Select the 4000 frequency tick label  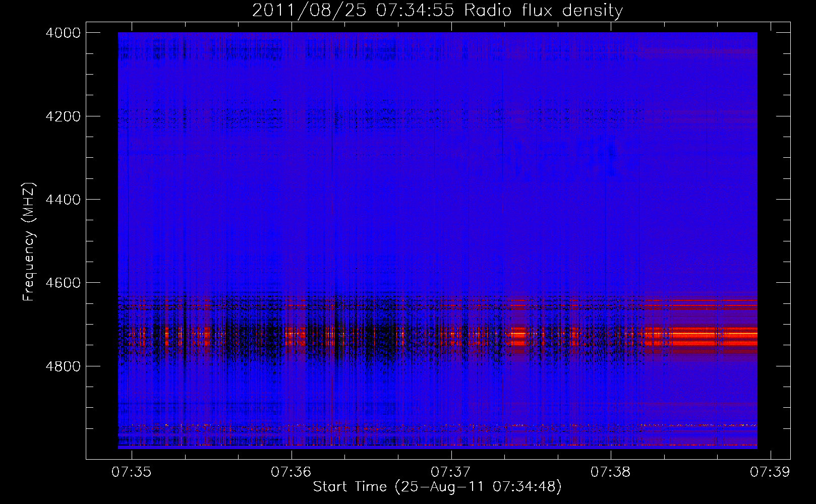(63, 33)
